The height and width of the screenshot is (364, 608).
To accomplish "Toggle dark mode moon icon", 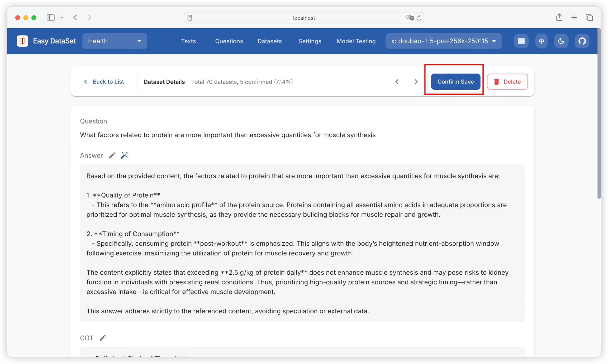I will point(561,41).
